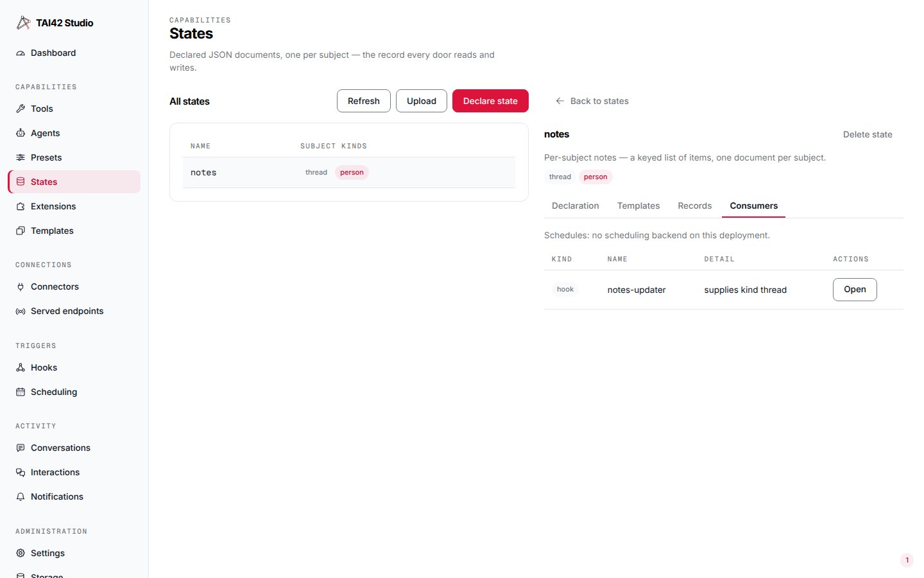Click the Settings gear icon
The width and height of the screenshot is (924, 578).
click(21, 554)
